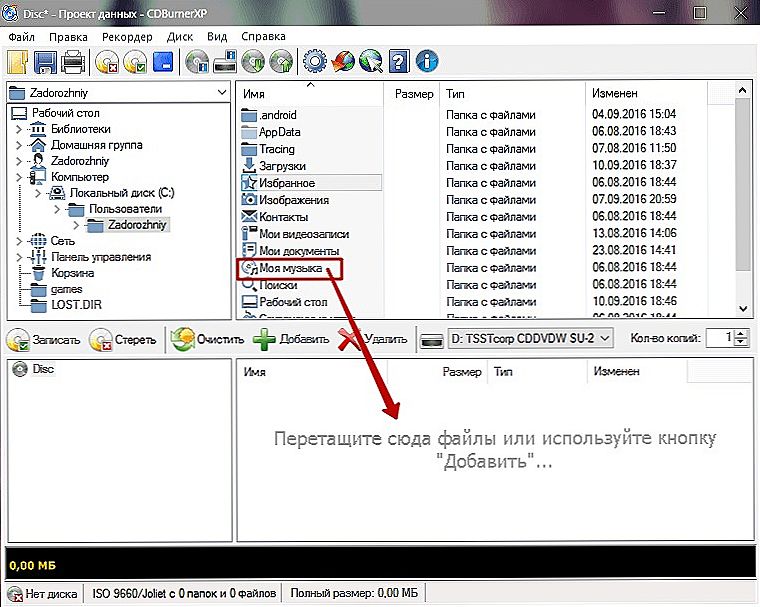Click the Стереть erase button
760x607 pixels.
[123, 340]
